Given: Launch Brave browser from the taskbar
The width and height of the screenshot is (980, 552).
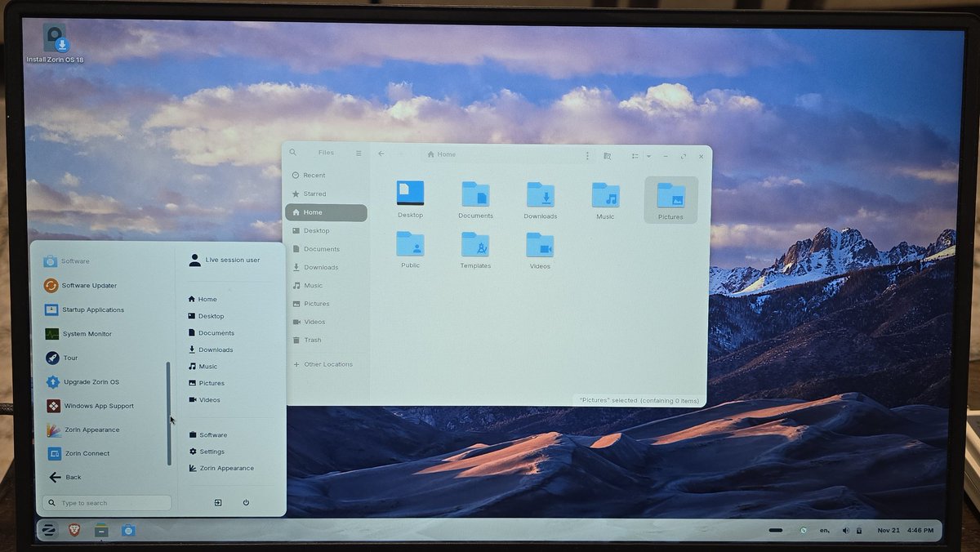Looking at the screenshot, I should pos(74,530).
